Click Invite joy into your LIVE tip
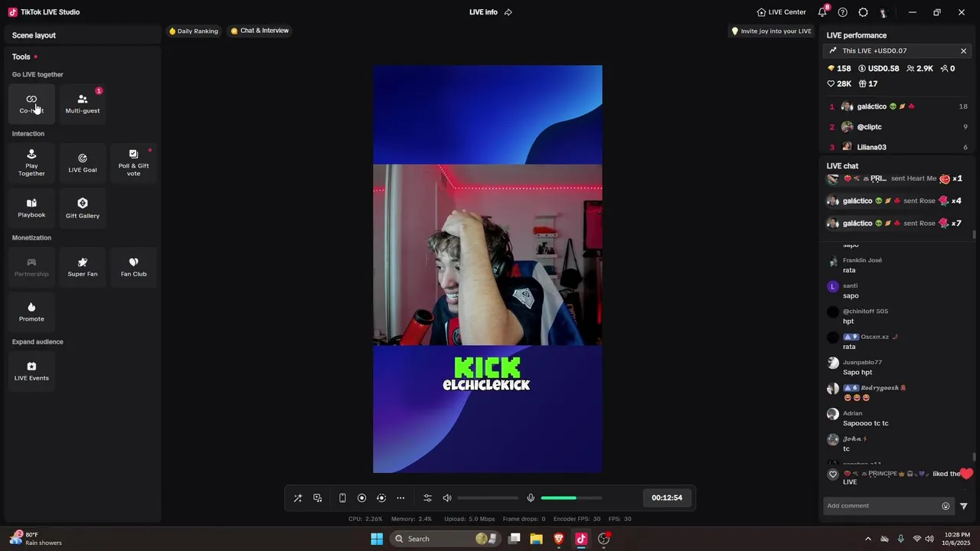This screenshot has height=551, width=980. pos(771,31)
